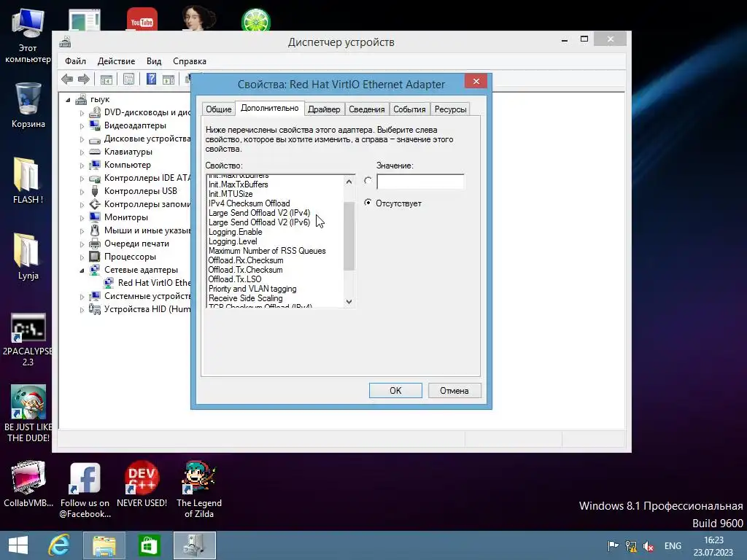Viewport: 747px width, 560px height.
Task: Switch to the Ресурсы tab
Action: point(450,109)
